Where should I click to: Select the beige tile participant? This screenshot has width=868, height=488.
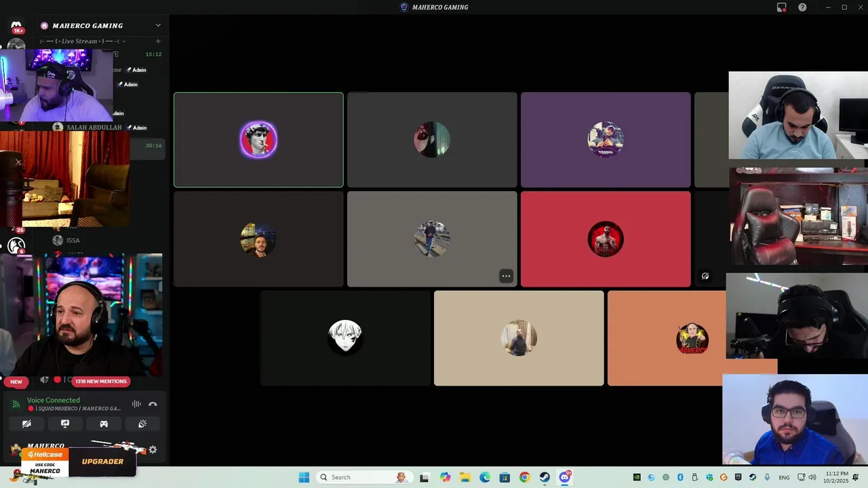point(519,338)
